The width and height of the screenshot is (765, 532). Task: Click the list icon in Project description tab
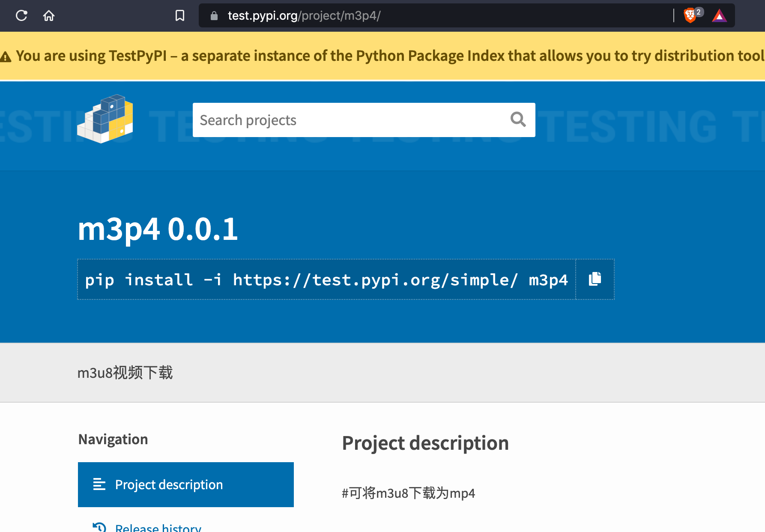pyautogui.click(x=99, y=484)
